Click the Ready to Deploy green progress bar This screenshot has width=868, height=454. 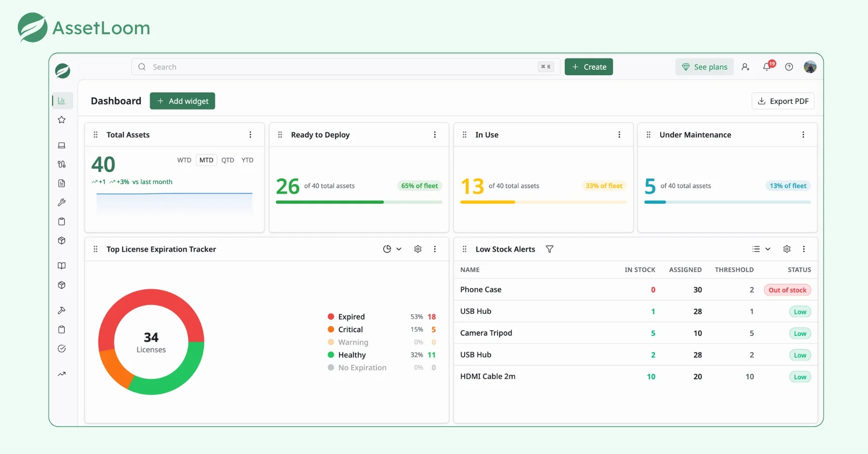coord(359,202)
